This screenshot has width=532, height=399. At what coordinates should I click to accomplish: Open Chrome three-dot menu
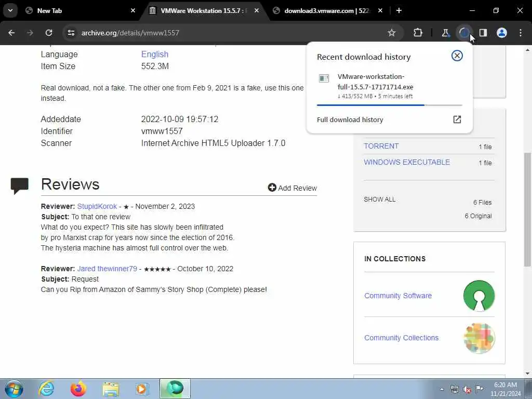[x=521, y=33]
